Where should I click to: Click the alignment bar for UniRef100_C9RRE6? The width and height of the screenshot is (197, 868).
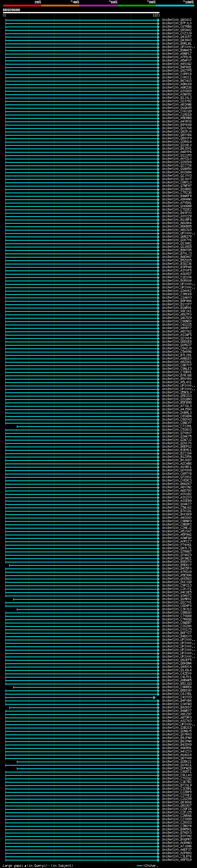point(86,687)
